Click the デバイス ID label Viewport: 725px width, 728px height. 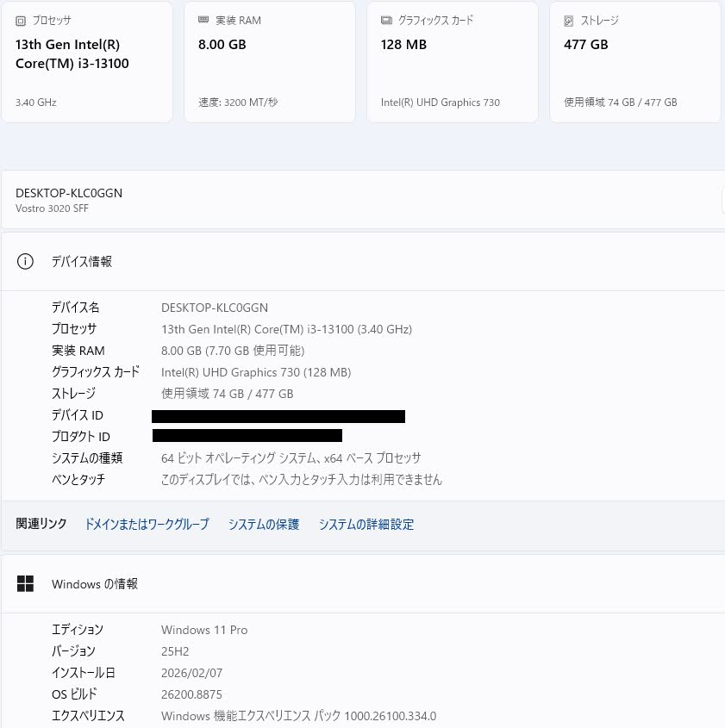pyautogui.click(x=78, y=415)
